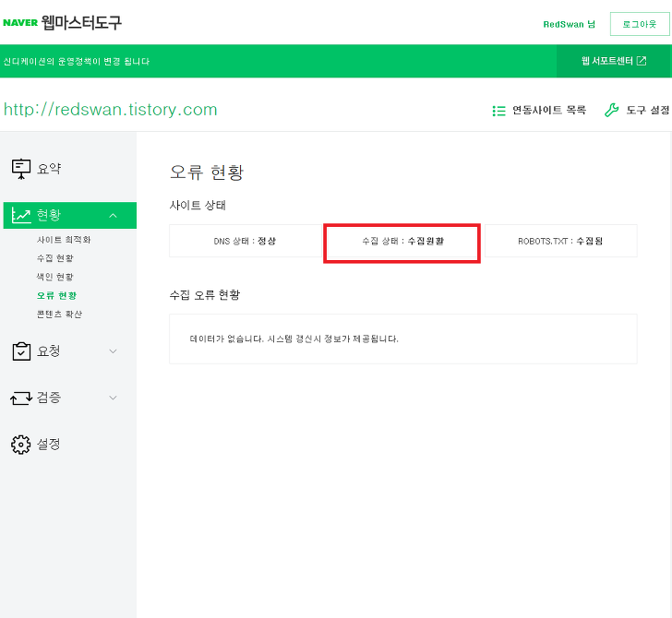672x618 pixels.
Task: Click the 오류 현황 page heading
Action: tap(207, 172)
